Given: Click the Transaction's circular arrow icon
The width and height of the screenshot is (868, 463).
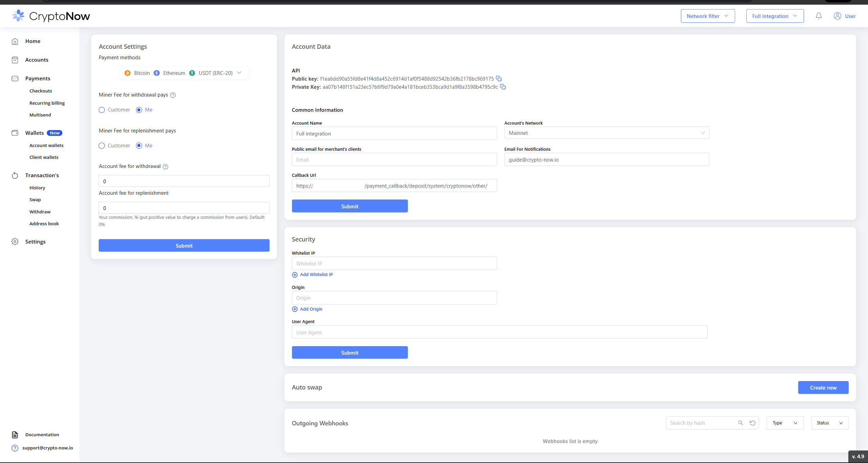Looking at the screenshot, I should tap(15, 175).
